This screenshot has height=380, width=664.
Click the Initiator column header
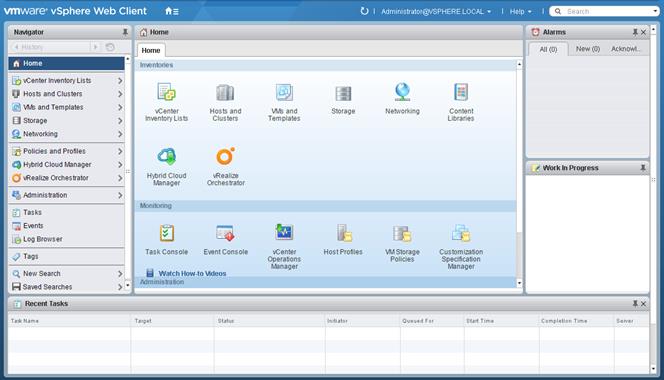(x=362, y=321)
